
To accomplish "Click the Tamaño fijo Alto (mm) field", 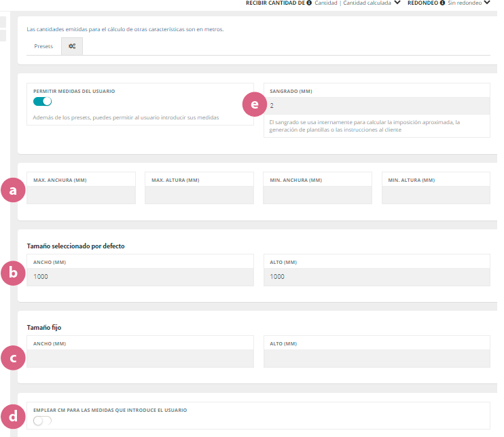I will pyautogui.click(x=377, y=358).
